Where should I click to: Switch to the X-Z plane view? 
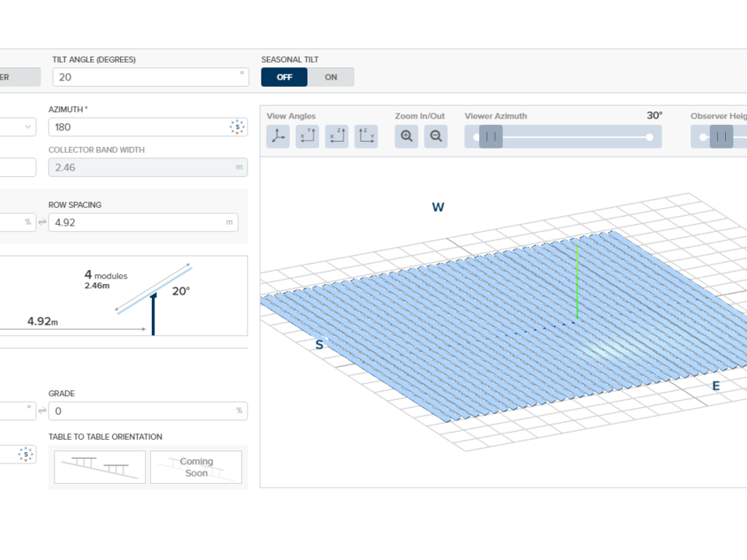pyautogui.click(x=337, y=136)
